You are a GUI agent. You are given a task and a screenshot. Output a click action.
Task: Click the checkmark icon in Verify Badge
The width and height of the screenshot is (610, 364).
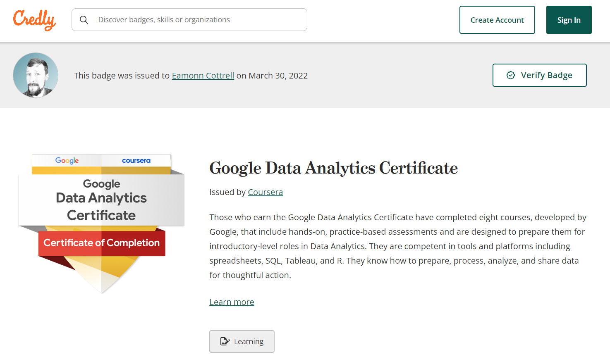point(511,75)
